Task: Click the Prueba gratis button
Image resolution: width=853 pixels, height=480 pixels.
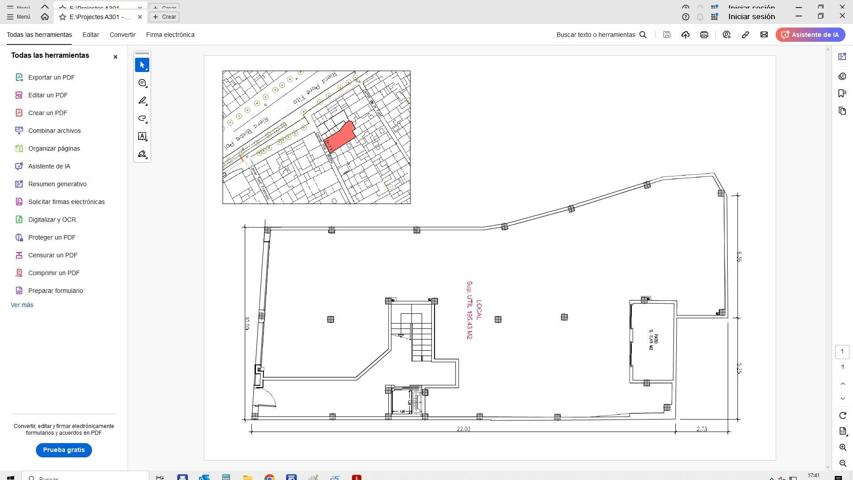Action: pyautogui.click(x=64, y=450)
